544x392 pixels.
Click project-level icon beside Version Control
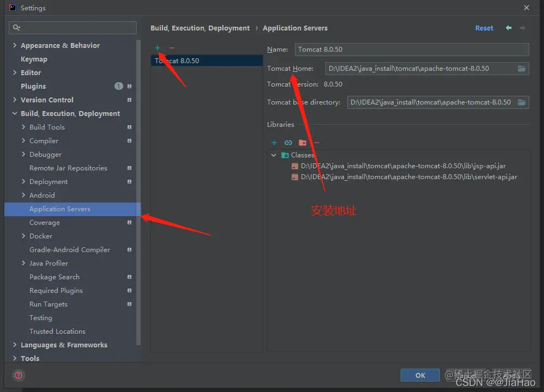click(129, 100)
